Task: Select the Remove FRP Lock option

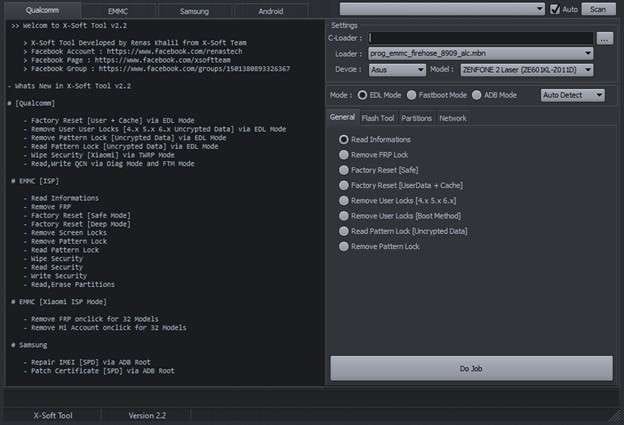Action: coord(373,155)
